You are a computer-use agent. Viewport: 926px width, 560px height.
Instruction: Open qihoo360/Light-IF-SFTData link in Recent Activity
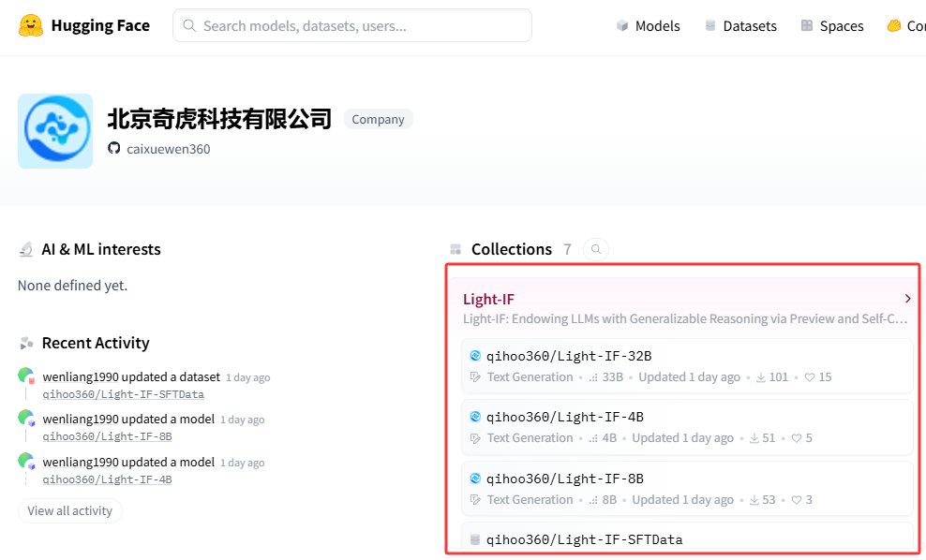(124, 394)
